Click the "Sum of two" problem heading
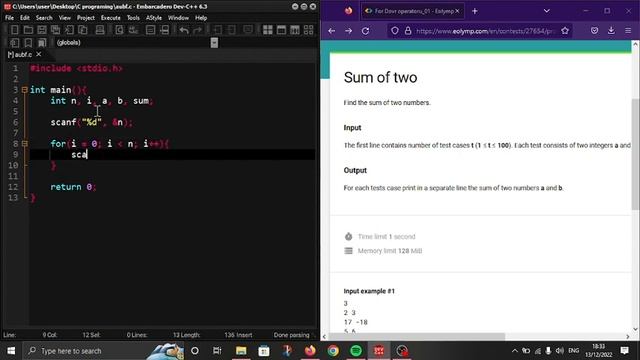This screenshot has width=640, height=360. point(380,78)
